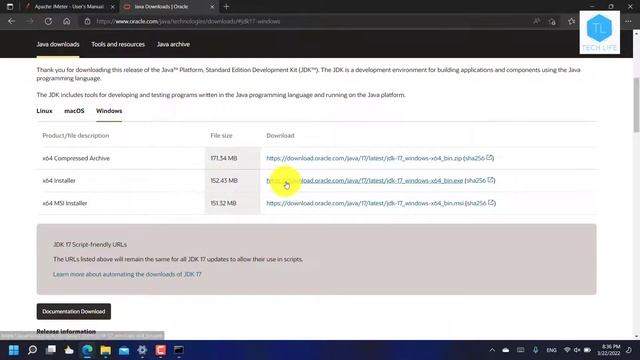Viewport: 640px width, 360px height.
Task: Close the Apache JMeter tab
Action: click(x=113, y=7)
